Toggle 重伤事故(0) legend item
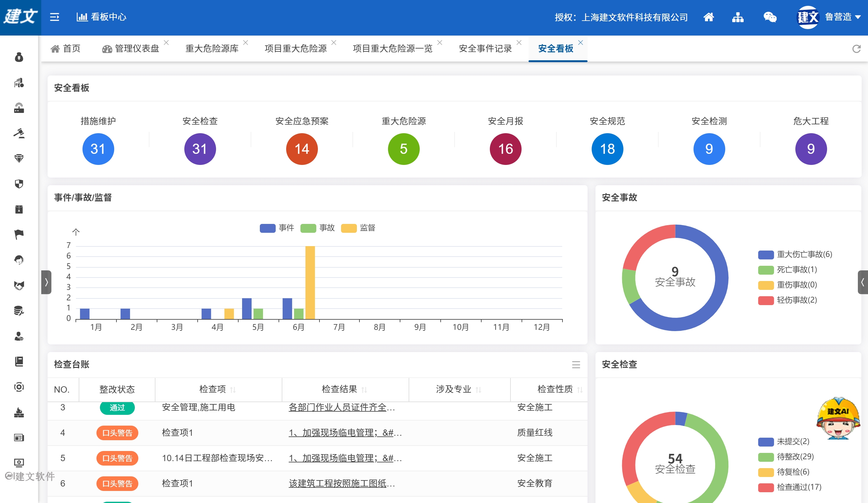Screen dimensions: 868x503 787,285
